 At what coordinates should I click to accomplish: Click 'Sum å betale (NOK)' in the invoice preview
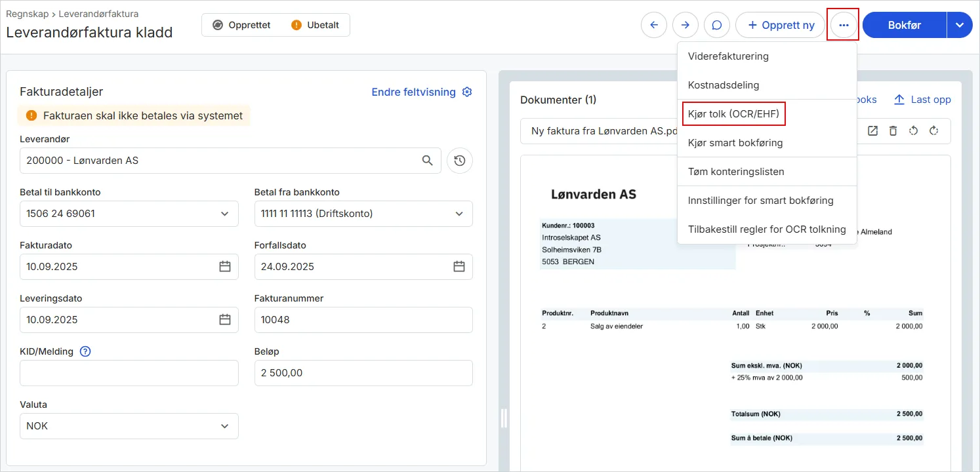761,437
